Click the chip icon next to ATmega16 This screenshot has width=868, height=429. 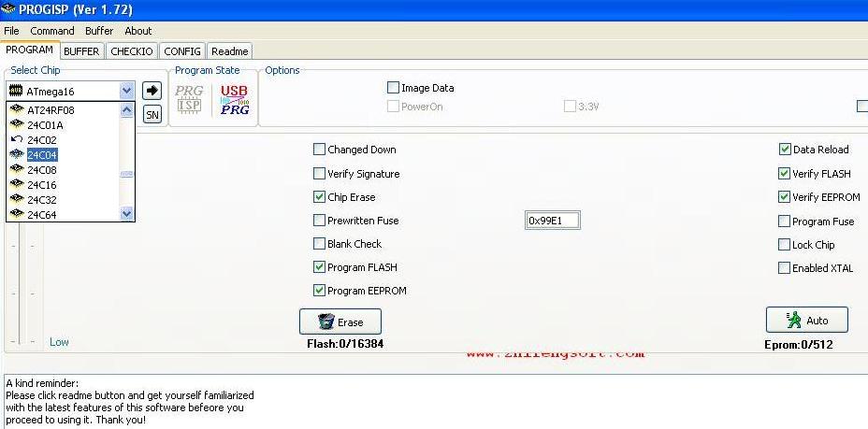click(17, 92)
